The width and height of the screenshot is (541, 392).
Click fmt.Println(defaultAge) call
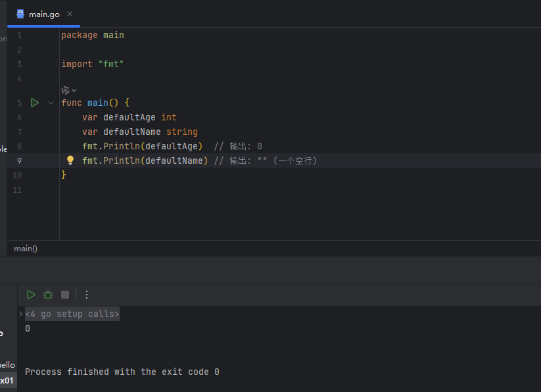point(143,146)
